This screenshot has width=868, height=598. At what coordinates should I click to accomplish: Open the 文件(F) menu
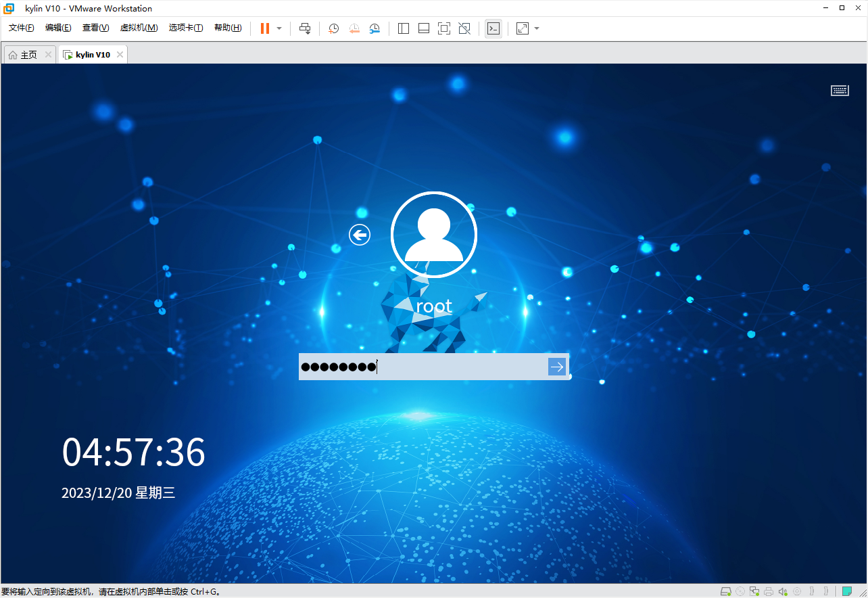pos(22,28)
